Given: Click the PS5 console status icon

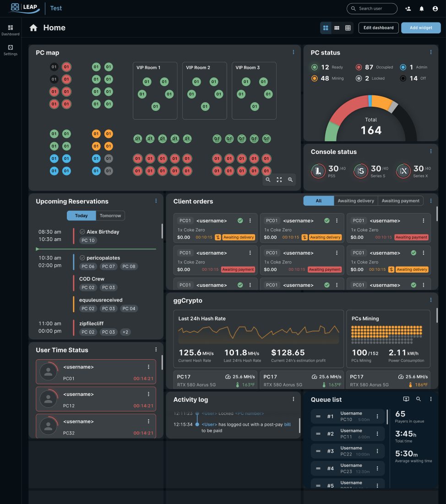Looking at the screenshot, I should (x=318, y=171).
